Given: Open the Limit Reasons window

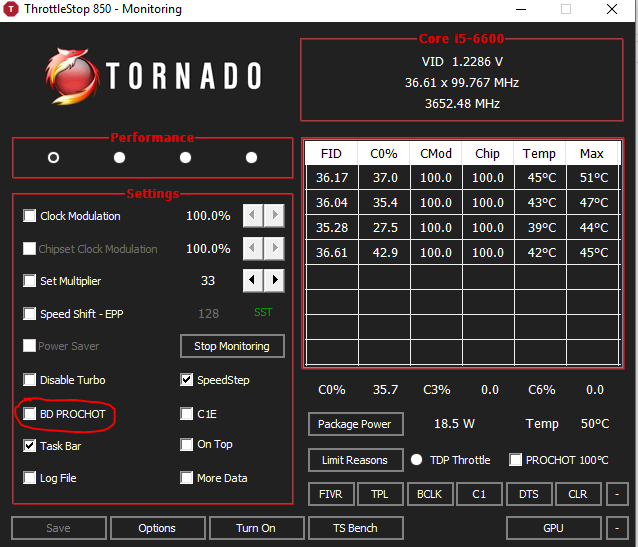Looking at the screenshot, I should pyautogui.click(x=355, y=460).
